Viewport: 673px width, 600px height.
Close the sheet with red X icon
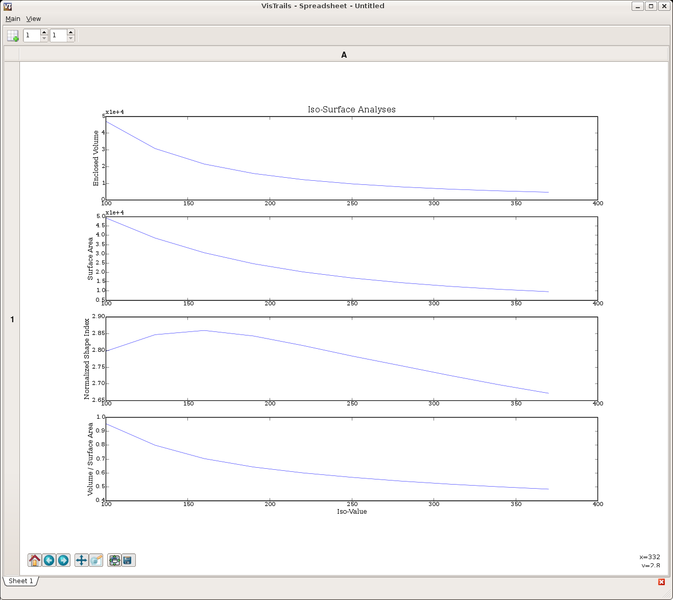click(x=661, y=582)
